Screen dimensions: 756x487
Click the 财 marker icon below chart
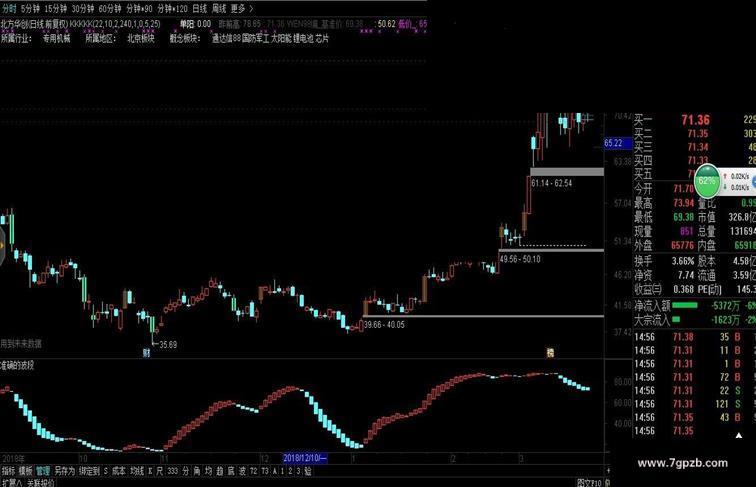[x=147, y=353]
